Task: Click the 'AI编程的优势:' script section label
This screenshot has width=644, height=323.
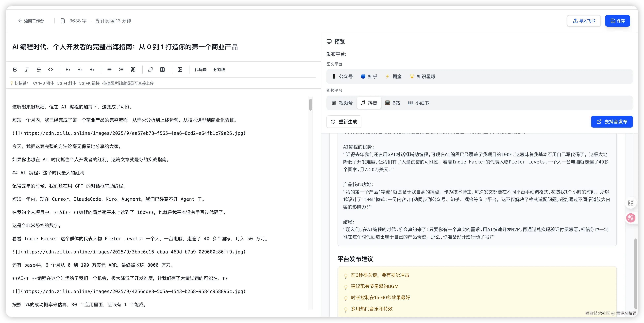Action: [358, 147]
